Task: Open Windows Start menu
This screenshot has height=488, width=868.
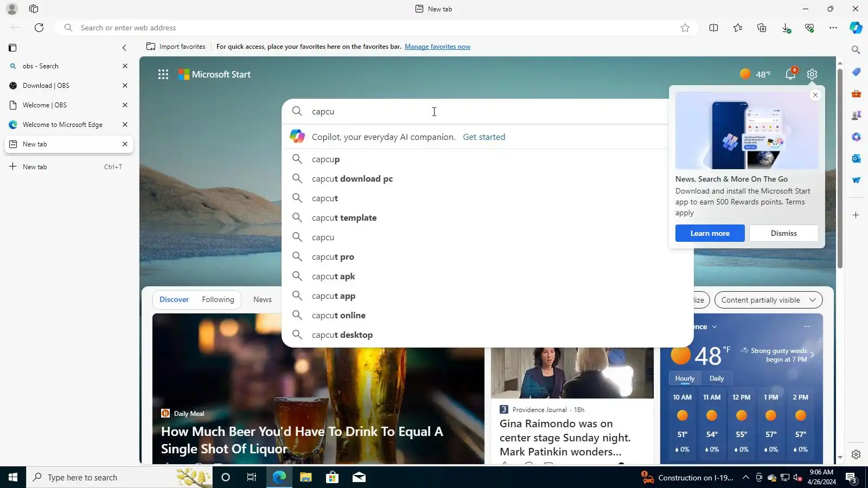Action: click(13, 477)
